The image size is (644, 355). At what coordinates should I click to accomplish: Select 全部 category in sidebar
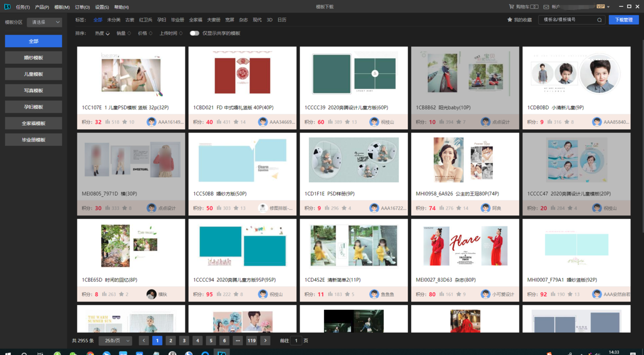[33, 41]
